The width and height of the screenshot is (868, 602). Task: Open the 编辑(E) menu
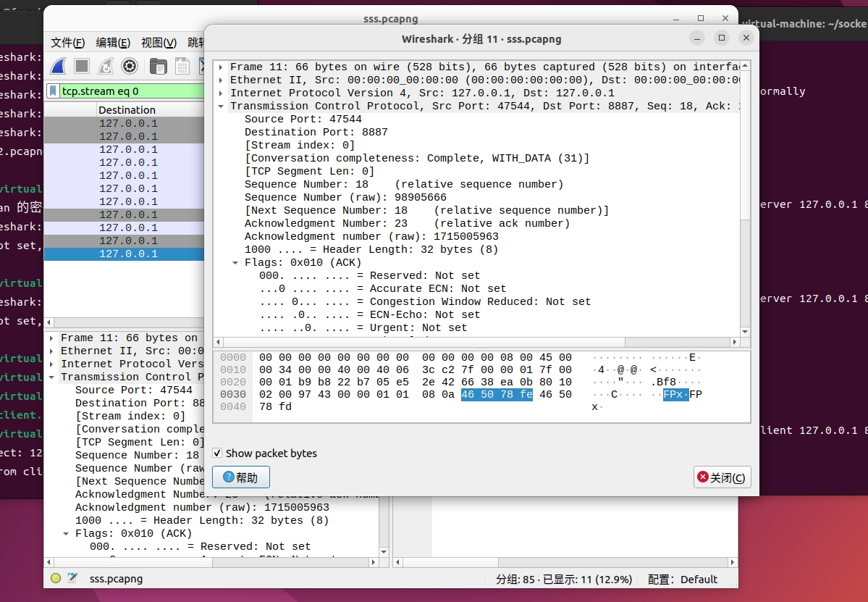coord(113,43)
